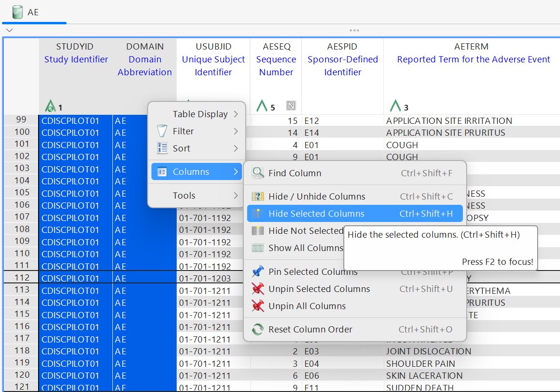Select Columns in the context menu
Viewport: 560px width, 392px height.
pos(197,172)
